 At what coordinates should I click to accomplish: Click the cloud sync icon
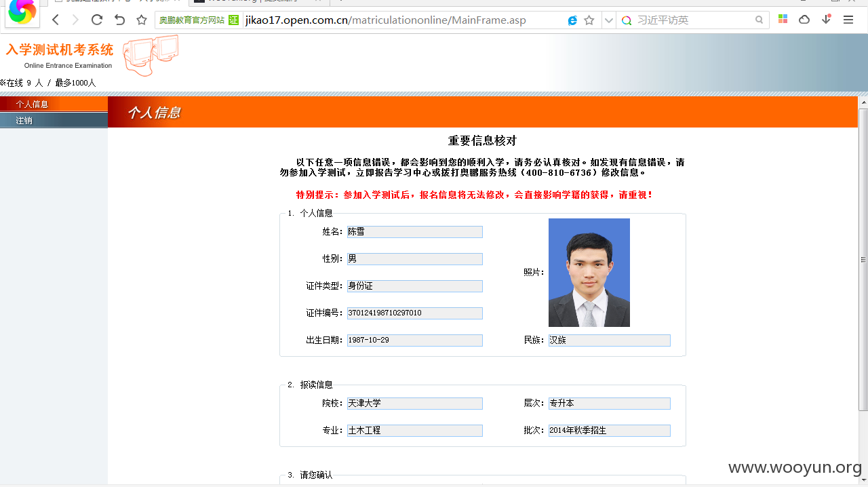coord(804,20)
